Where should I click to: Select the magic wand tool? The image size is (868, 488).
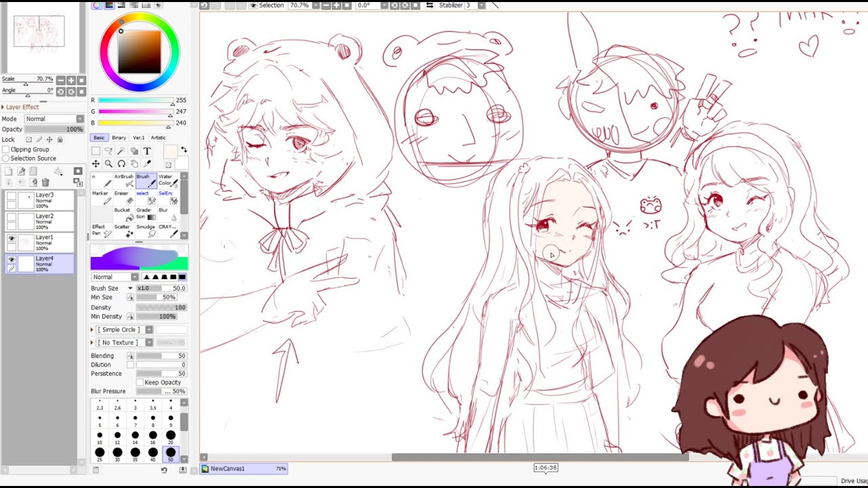(121, 151)
